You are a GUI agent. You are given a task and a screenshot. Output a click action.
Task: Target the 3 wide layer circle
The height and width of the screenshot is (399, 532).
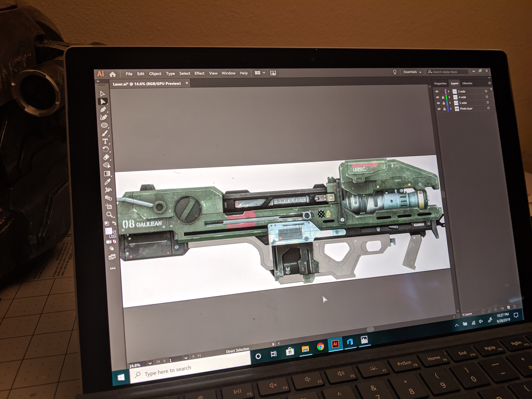click(486, 91)
